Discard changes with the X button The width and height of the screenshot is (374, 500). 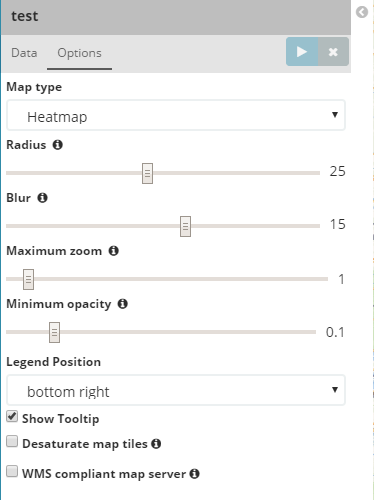(x=333, y=52)
